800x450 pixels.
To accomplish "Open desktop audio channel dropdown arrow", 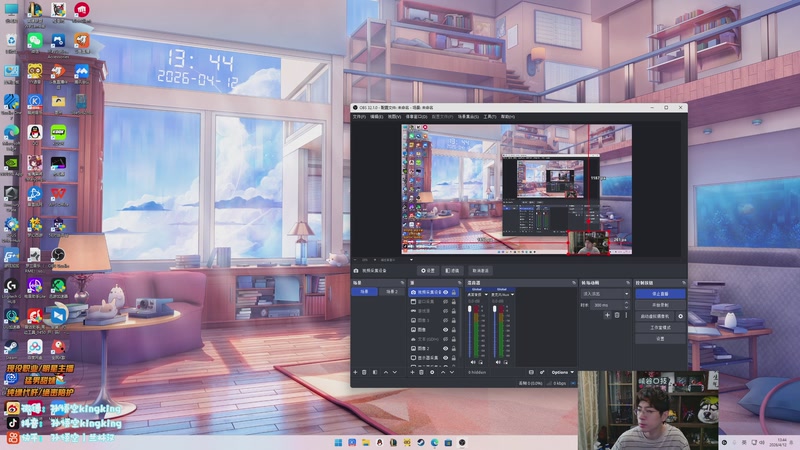I will pyautogui.click(x=486, y=294).
